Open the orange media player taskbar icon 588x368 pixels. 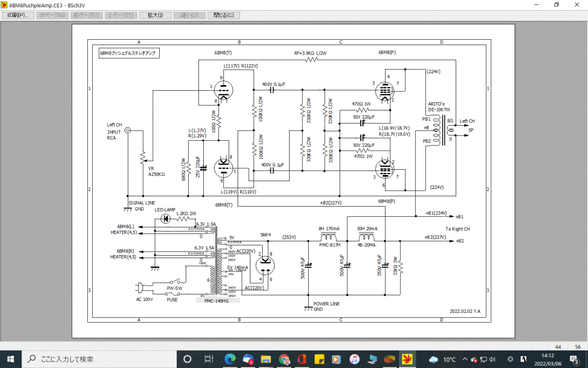[337, 359]
